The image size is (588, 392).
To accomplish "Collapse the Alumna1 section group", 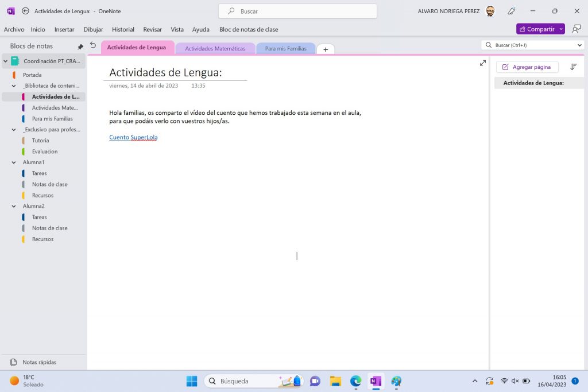I will (x=14, y=162).
